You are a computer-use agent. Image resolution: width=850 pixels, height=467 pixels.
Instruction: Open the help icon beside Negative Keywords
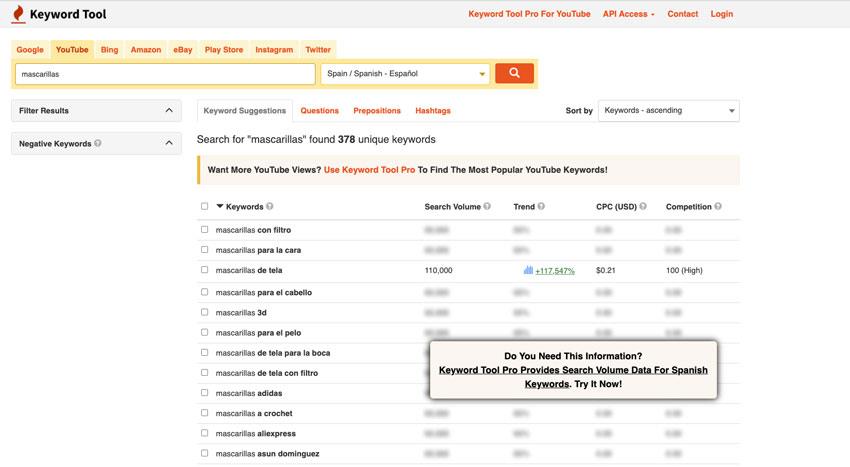(98, 143)
